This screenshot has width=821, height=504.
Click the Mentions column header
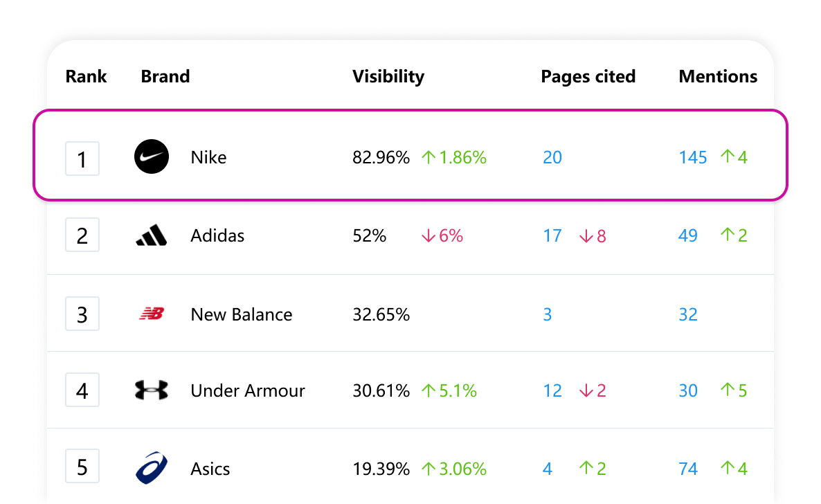click(718, 76)
